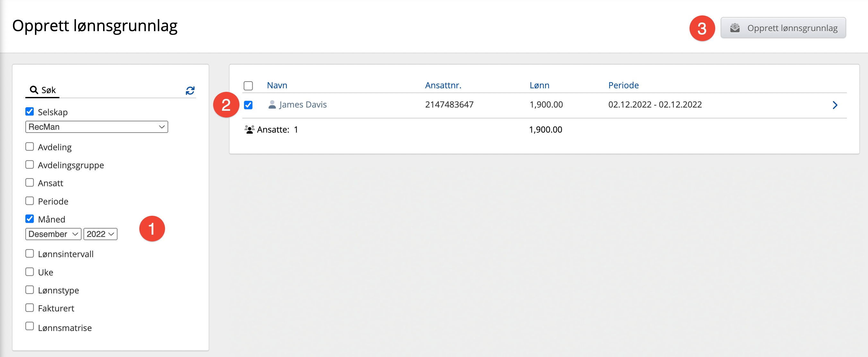This screenshot has height=357, width=868.
Task: Open the 2022 year dropdown
Action: pos(100,234)
